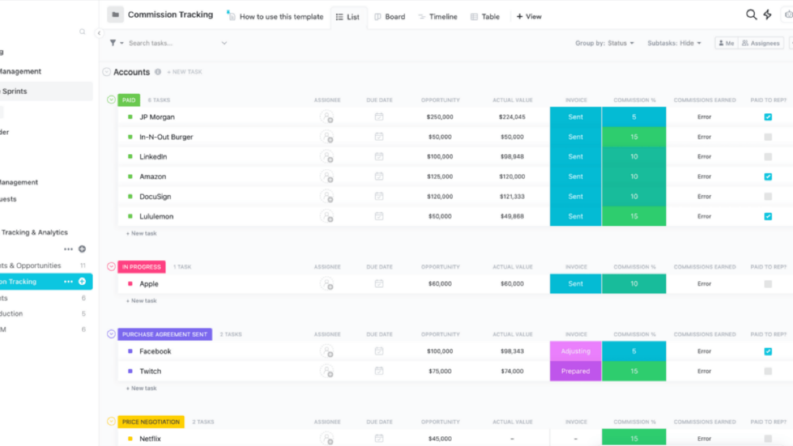Open due date calendar for Apple
This screenshot has height=446, width=793.
click(x=379, y=284)
